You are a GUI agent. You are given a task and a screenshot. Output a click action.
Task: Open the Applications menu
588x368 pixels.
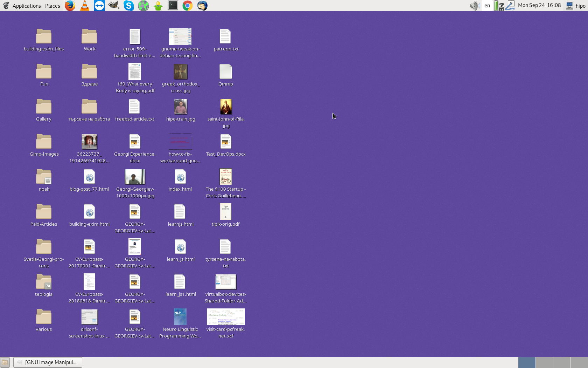27,6
